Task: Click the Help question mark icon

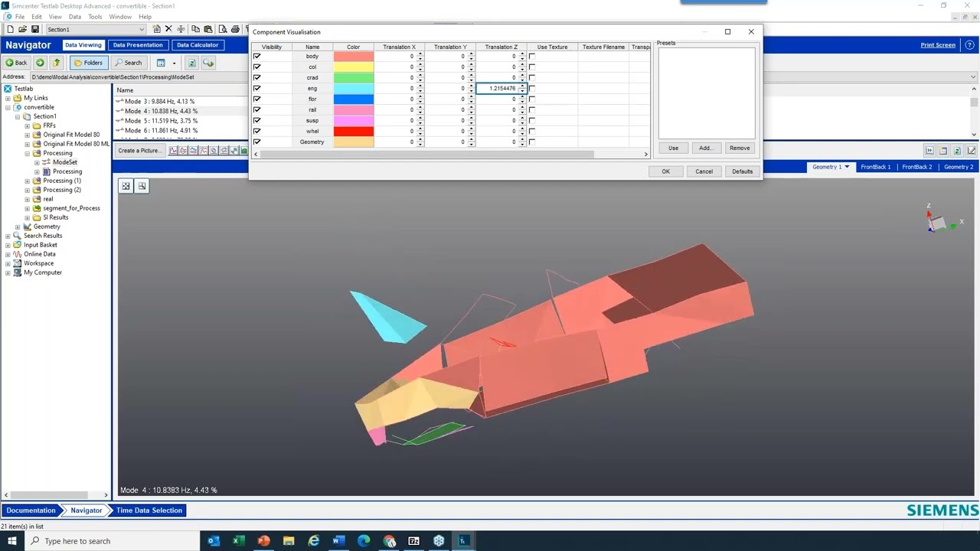Action: (x=970, y=45)
